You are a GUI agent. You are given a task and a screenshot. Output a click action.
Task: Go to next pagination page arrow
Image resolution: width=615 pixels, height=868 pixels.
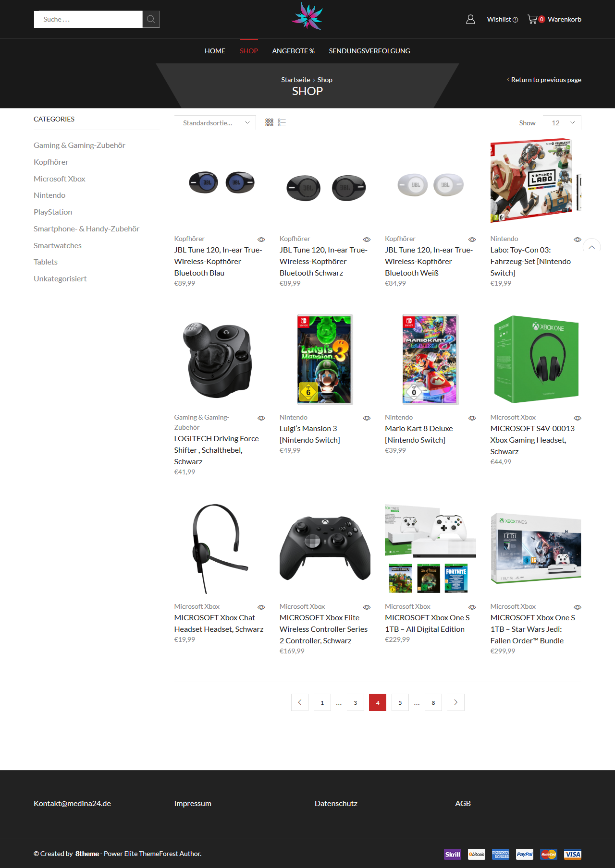click(x=456, y=702)
